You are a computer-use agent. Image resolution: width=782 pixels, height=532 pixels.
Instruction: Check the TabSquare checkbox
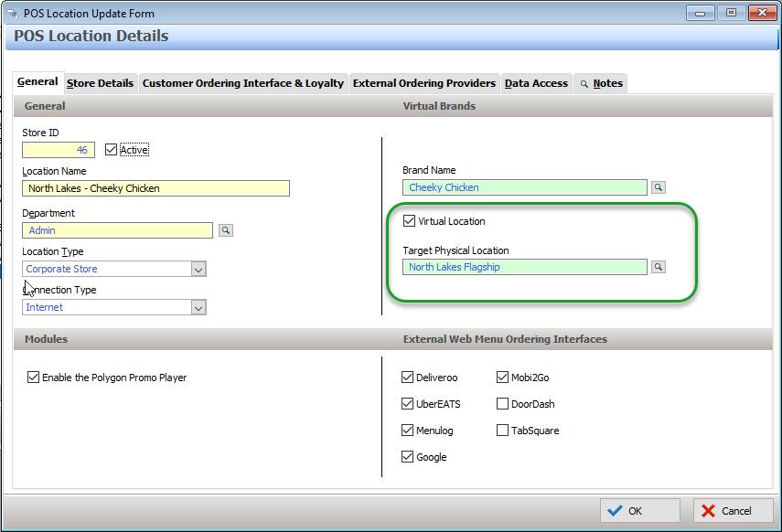point(503,431)
